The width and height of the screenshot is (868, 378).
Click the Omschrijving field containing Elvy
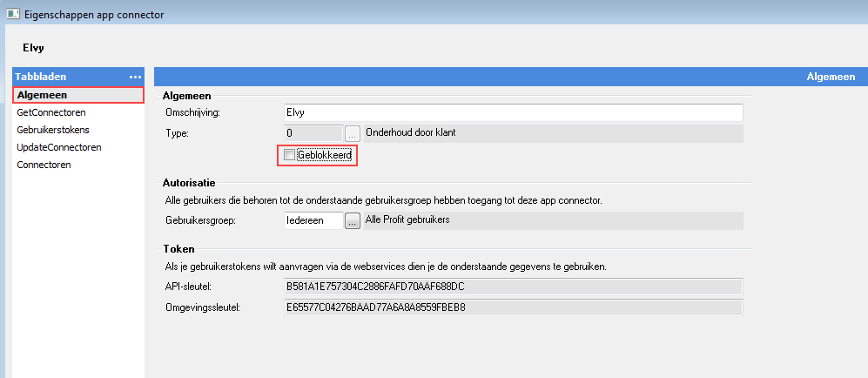513,112
